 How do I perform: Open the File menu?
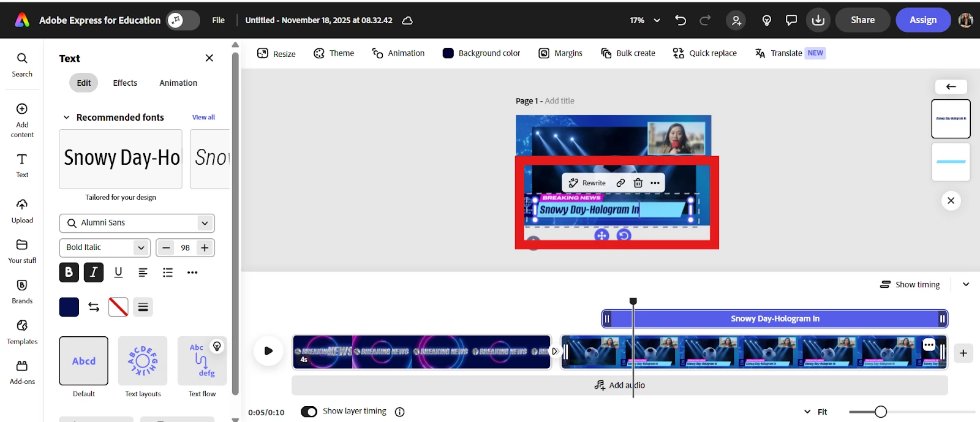(219, 20)
